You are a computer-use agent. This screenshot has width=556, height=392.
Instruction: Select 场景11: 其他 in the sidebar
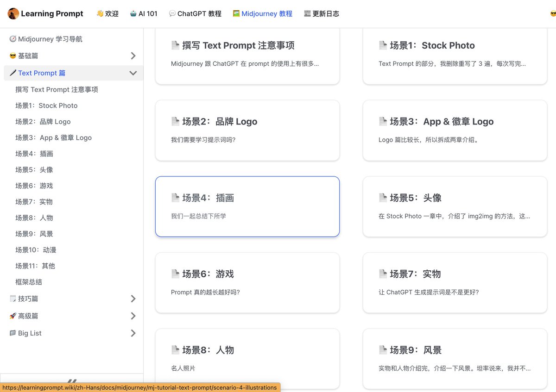pos(35,266)
